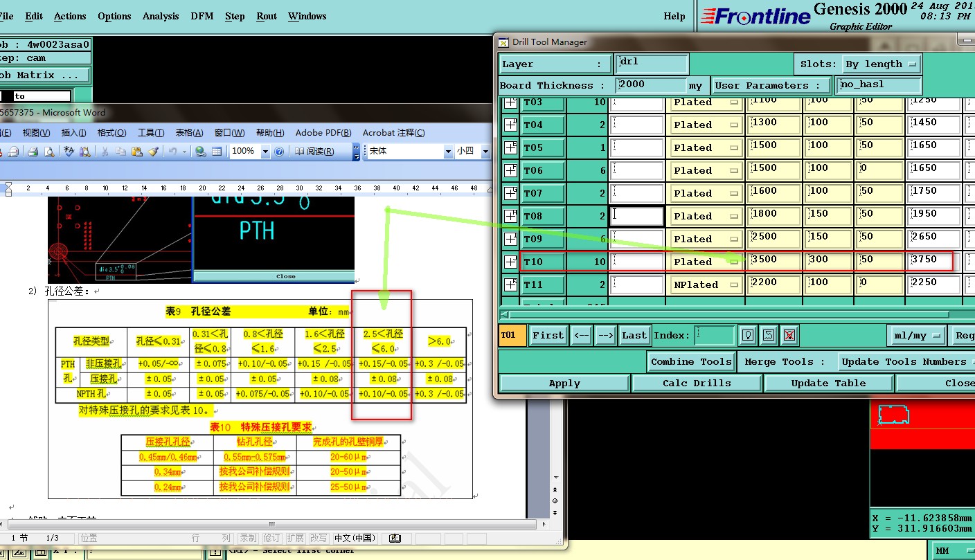Click the light bulb icon next to Index

pos(748,335)
